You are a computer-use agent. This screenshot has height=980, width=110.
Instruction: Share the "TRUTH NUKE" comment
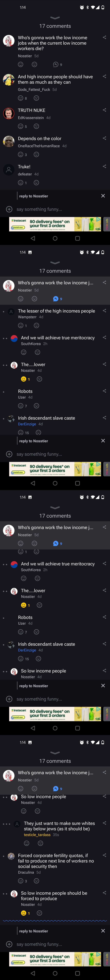point(104,110)
